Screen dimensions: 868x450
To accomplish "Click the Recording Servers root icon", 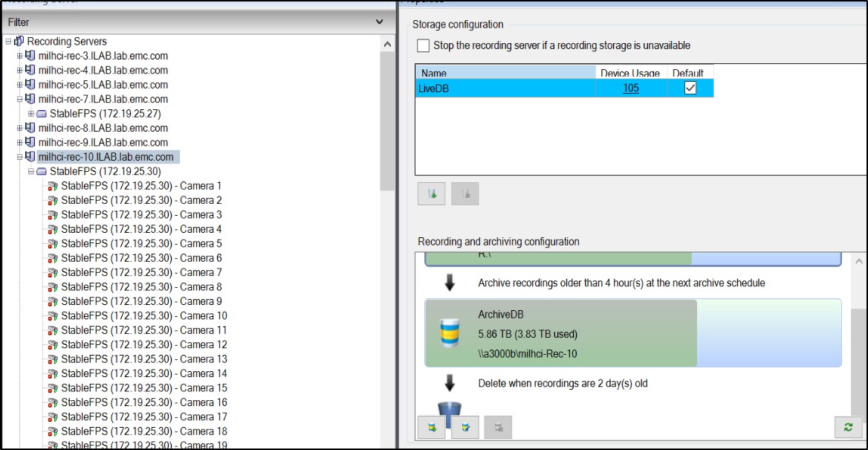I will click(x=19, y=42).
